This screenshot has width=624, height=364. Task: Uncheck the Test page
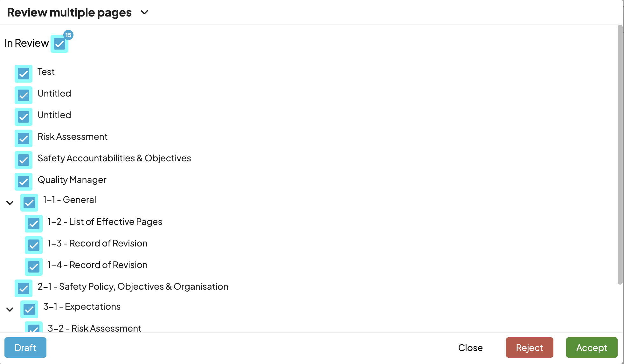coord(24,74)
